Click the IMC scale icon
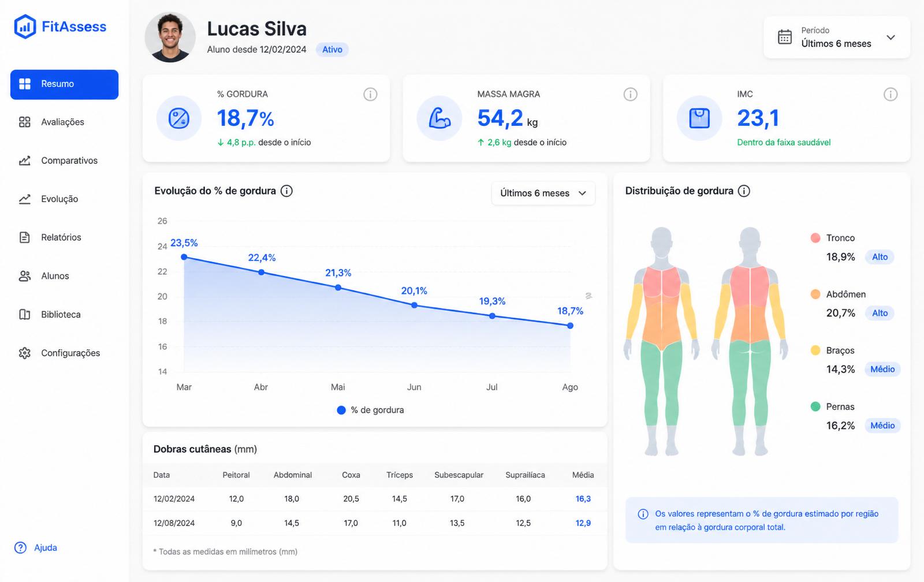 click(x=699, y=118)
